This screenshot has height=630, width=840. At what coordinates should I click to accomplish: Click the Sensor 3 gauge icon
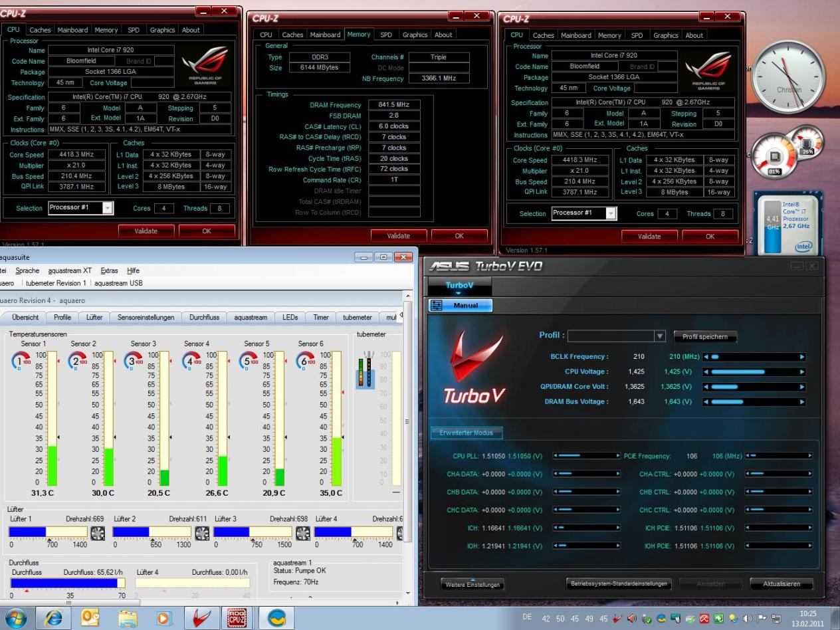point(134,360)
